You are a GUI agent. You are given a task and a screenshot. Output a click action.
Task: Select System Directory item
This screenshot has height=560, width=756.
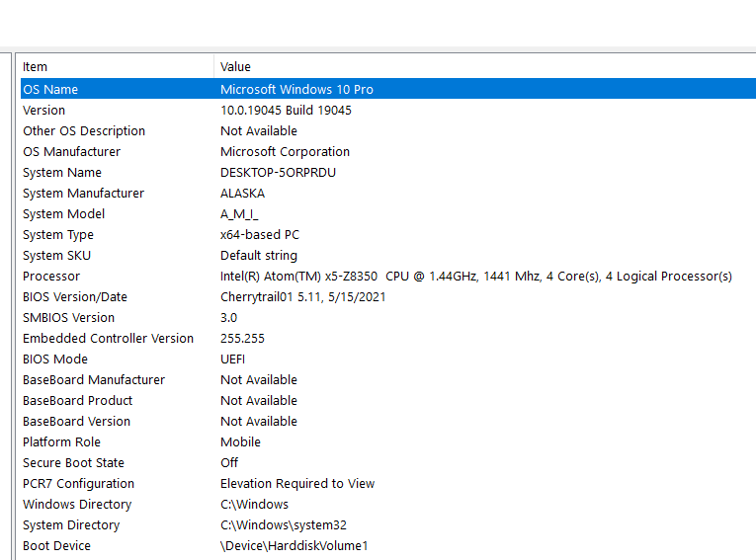(71, 524)
